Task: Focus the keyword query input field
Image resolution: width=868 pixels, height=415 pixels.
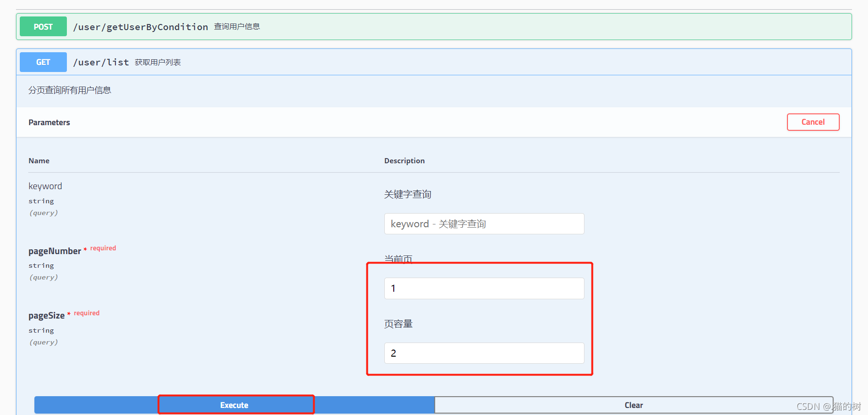Action: coord(484,223)
